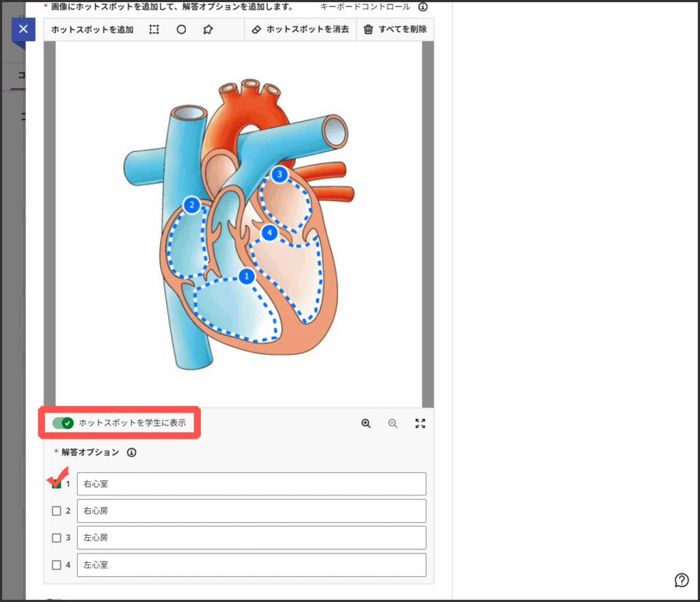
Task: Click the zoom out magnifier icon
Action: tap(393, 424)
